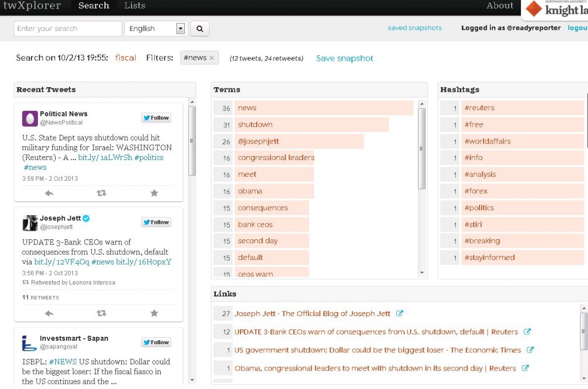Viewport: 588px width, 389px height.
Task: Star the Joseph Jett tweet
Action: click(x=154, y=313)
